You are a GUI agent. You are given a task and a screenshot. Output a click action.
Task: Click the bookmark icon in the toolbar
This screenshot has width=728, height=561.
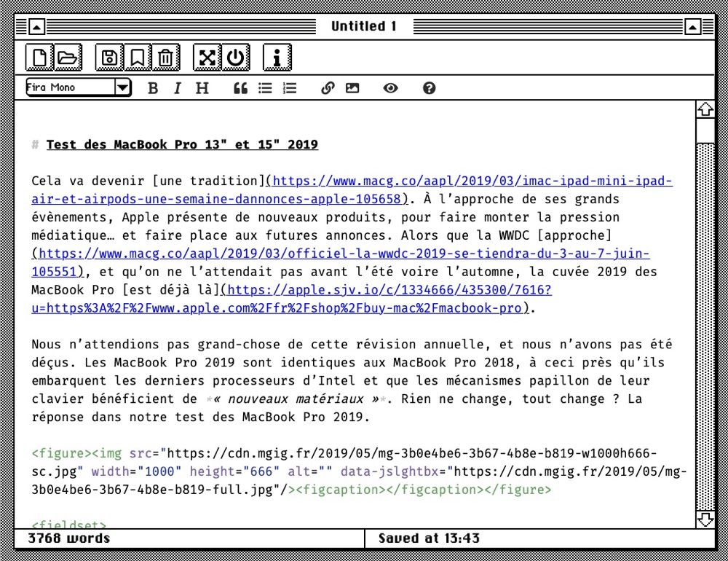[138, 58]
